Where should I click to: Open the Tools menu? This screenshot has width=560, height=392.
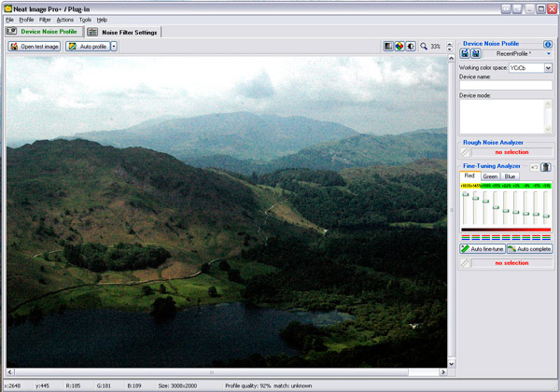point(85,20)
